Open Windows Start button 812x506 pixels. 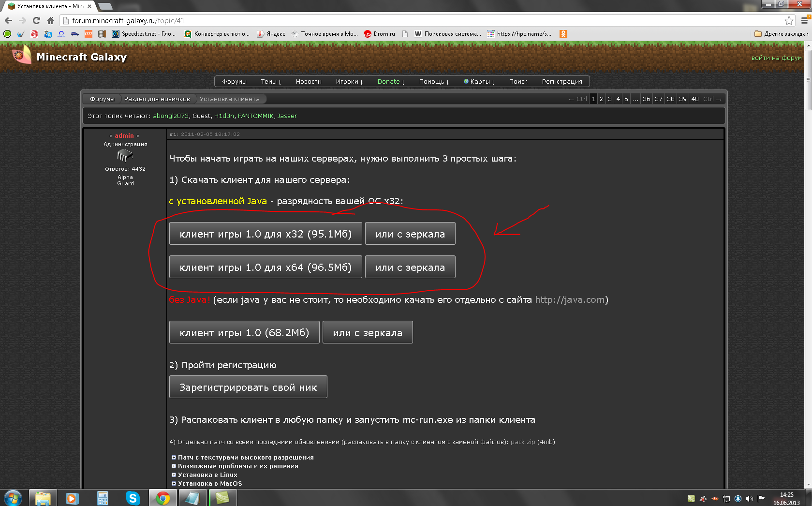pos(13,498)
